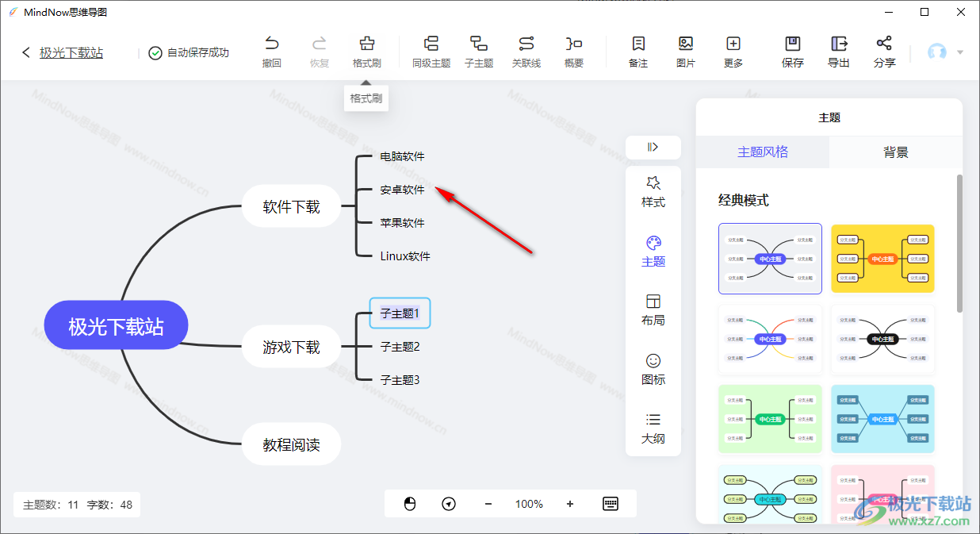This screenshot has height=534, width=980.
Task: Open the Icons (图标) panel
Action: pos(653,369)
